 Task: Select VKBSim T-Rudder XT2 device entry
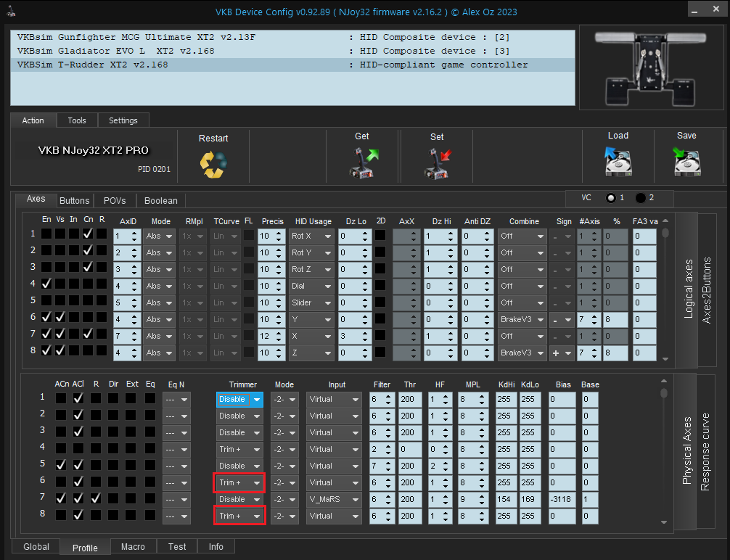point(92,65)
